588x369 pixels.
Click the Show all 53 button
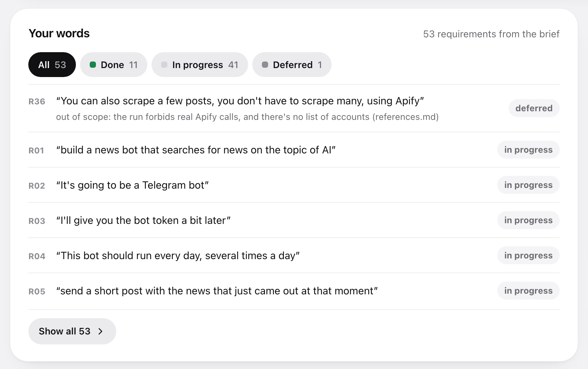point(72,331)
